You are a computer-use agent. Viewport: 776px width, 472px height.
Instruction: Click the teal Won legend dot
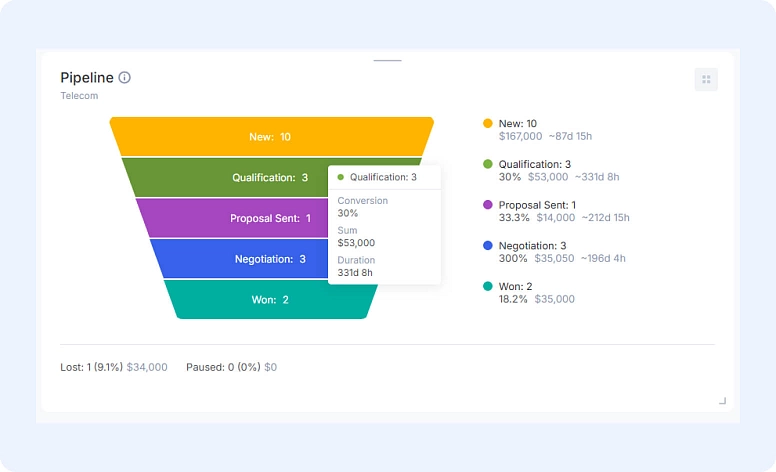(488, 286)
